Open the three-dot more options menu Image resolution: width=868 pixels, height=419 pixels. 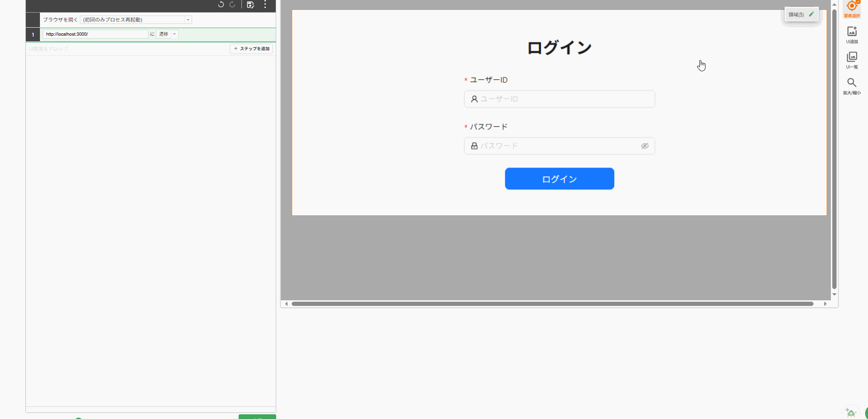pos(265,5)
